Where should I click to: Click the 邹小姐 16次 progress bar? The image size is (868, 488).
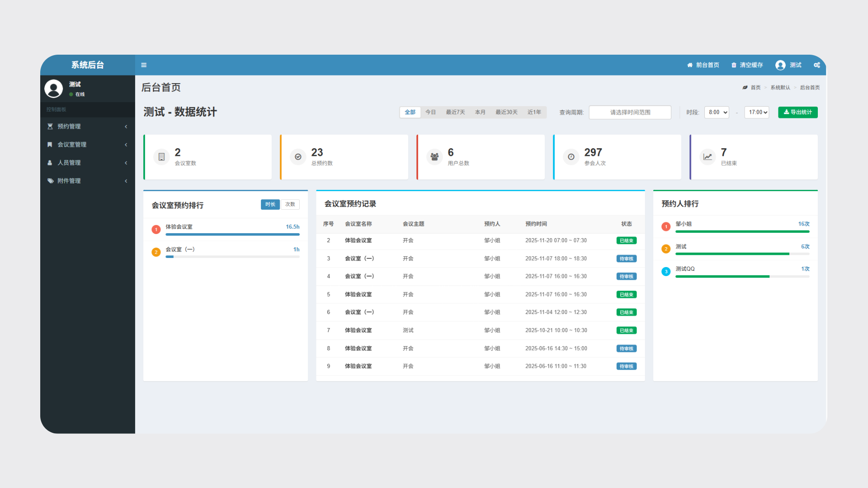coord(742,232)
